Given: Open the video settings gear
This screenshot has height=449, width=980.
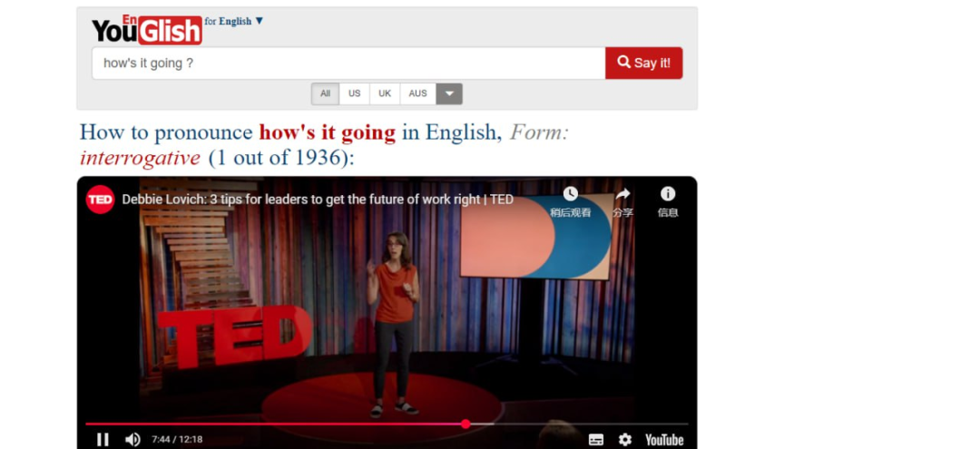Looking at the screenshot, I should pyautogui.click(x=624, y=439).
